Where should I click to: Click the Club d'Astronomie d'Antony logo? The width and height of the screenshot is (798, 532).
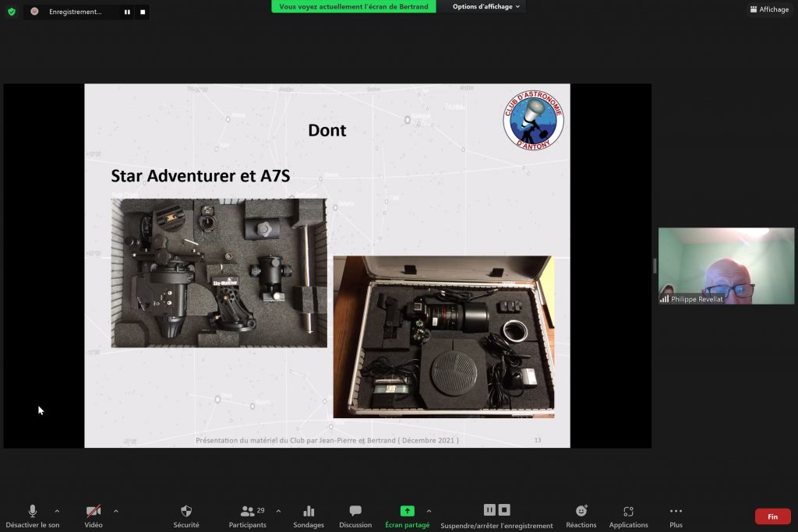pos(533,120)
